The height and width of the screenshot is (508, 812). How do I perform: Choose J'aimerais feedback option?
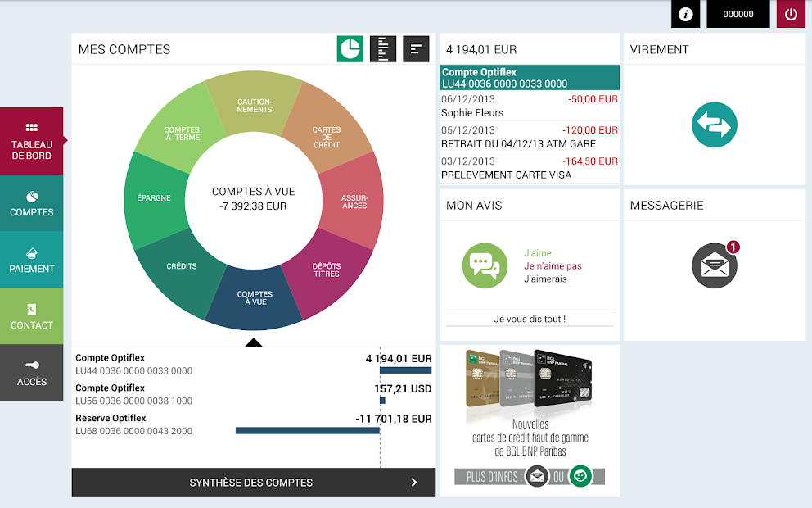(545, 279)
